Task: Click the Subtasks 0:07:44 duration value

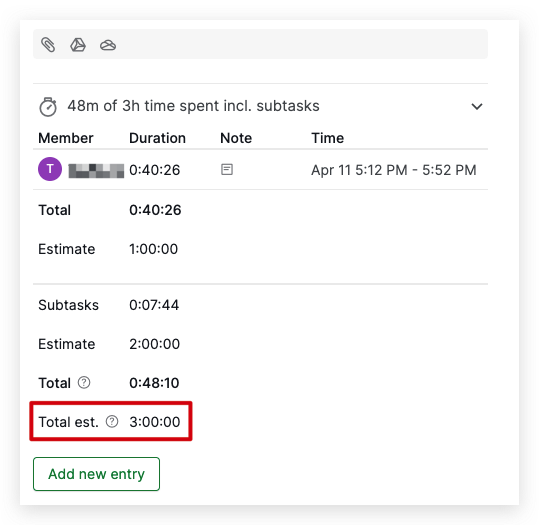Action: coord(154,305)
